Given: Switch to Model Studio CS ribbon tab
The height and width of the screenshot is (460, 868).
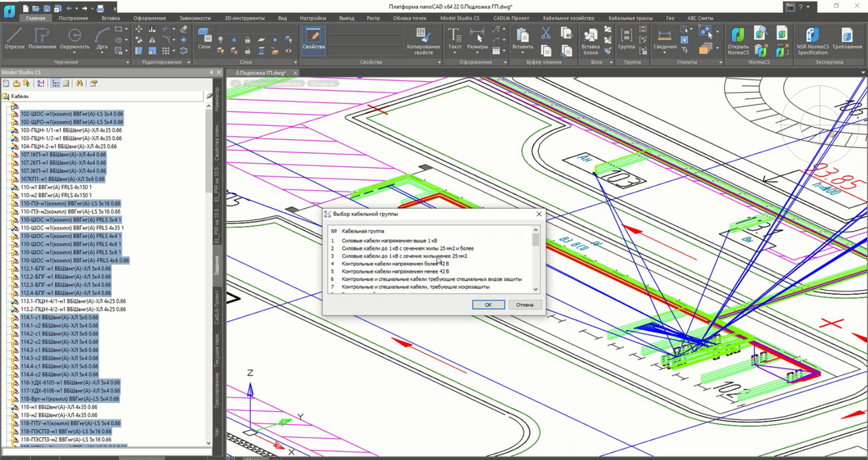Looking at the screenshot, I should [x=459, y=18].
